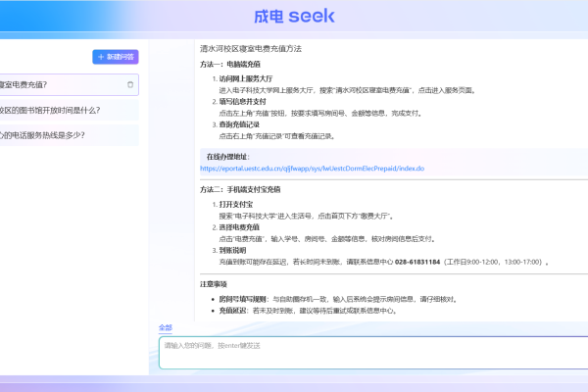Click the bullet 充值延迟
This screenshot has width=588, height=392.
(232, 311)
